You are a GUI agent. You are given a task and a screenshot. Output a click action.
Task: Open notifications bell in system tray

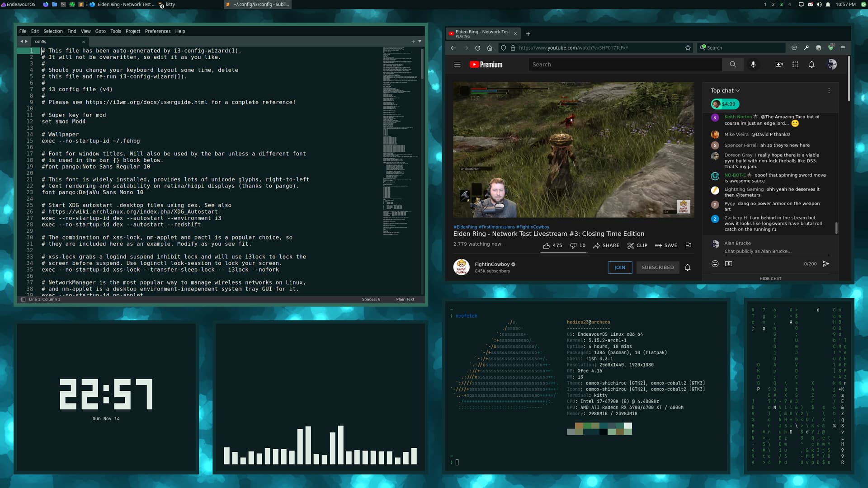tap(828, 5)
